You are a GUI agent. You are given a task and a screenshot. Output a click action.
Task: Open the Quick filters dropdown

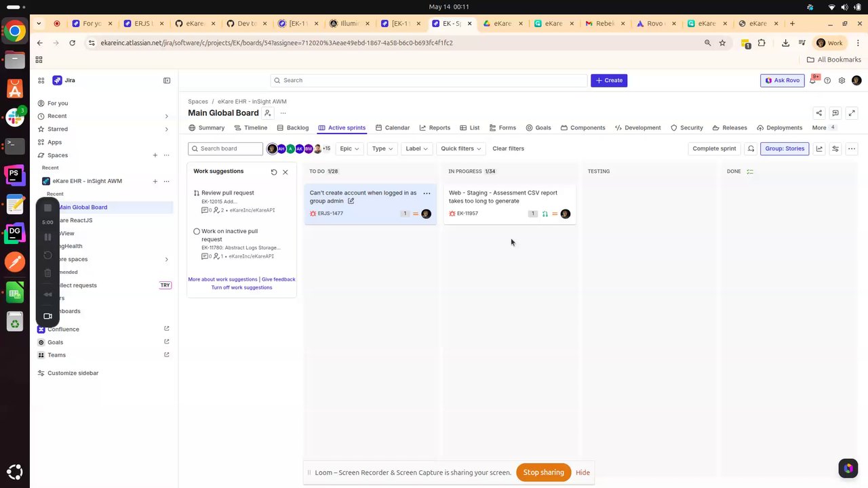[461, 148]
